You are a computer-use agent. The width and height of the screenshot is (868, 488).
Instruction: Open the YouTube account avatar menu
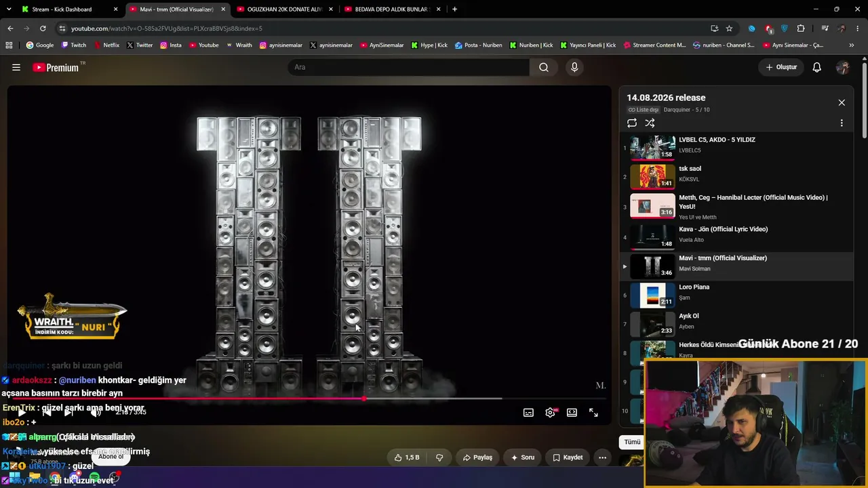click(843, 67)
